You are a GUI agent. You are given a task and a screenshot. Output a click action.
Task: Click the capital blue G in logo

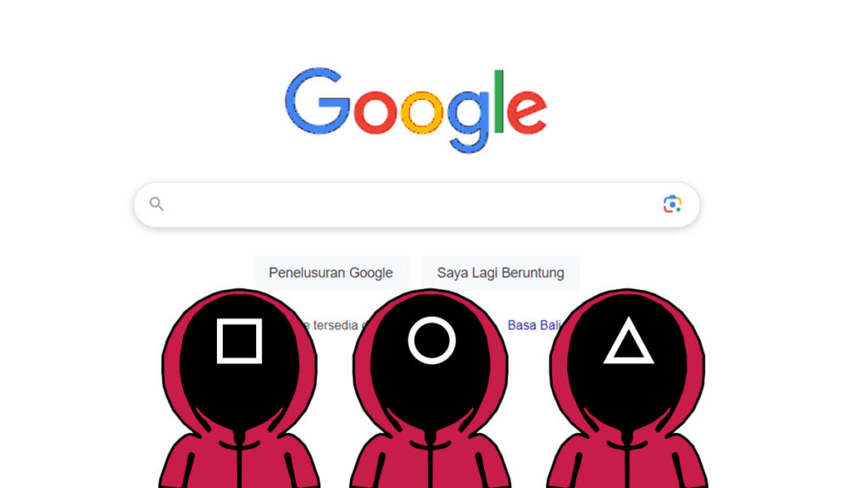318,102
